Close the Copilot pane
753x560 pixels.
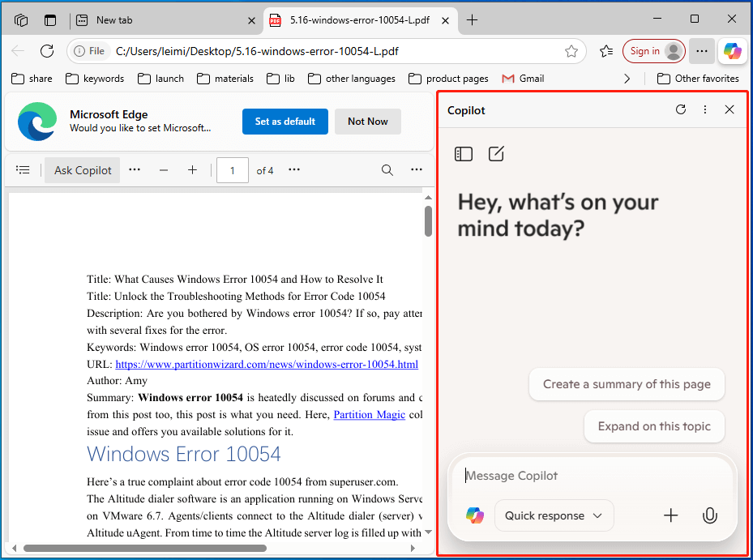tap(729, 109)
